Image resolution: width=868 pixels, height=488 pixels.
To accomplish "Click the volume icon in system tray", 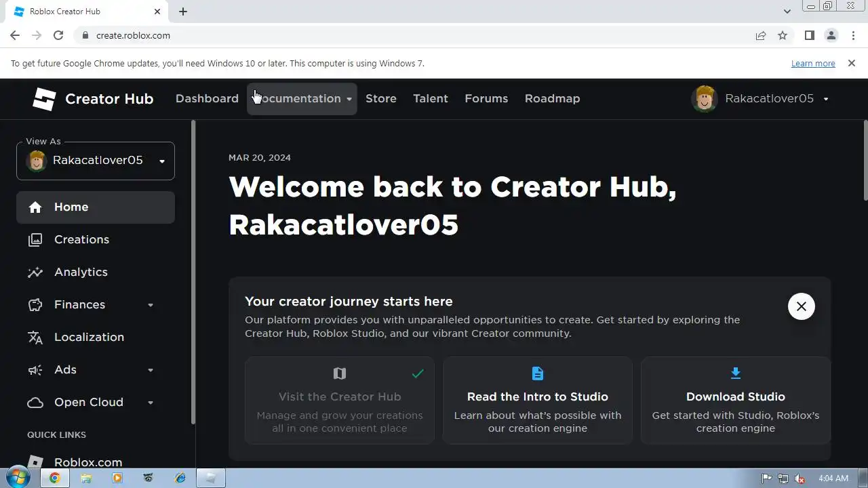I will click(799, 478).
